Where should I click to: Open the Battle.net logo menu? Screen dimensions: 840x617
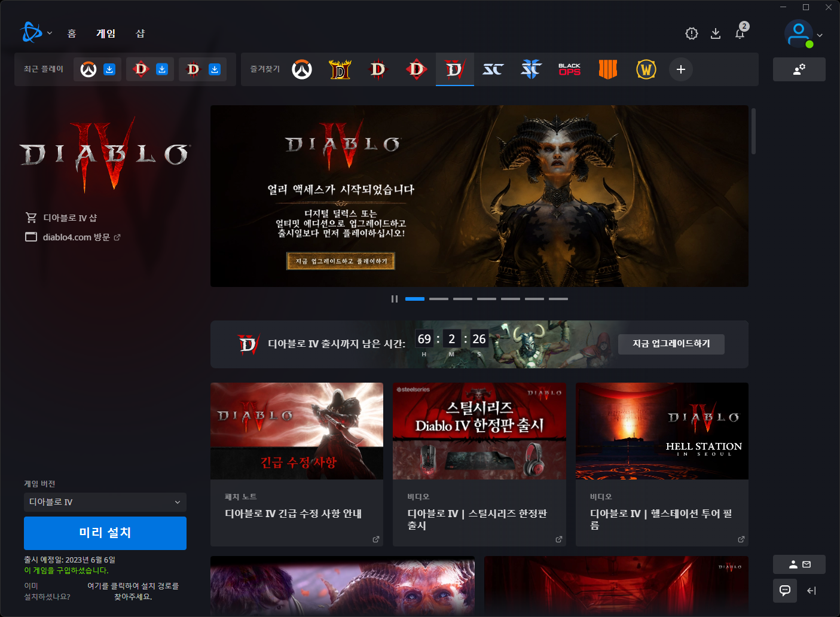tap(31, 33)
